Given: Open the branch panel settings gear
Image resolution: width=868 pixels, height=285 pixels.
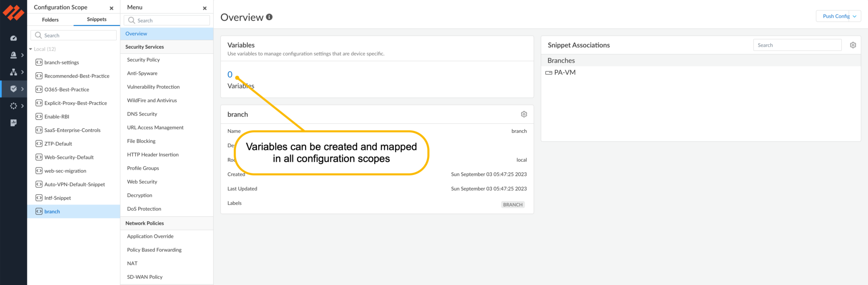Looking at the screenshot, I should click(x=524, y=114).
